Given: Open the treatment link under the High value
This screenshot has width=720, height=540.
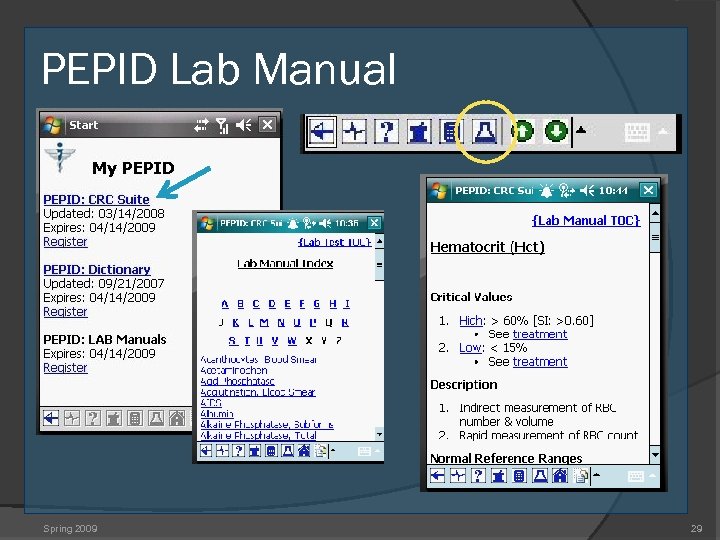Looking at the screenshot, I should click(540, 334).
